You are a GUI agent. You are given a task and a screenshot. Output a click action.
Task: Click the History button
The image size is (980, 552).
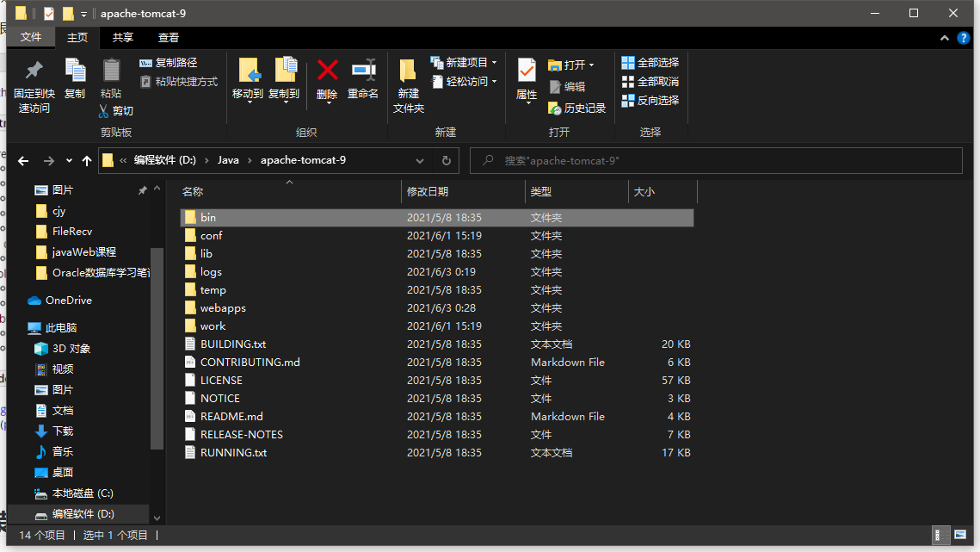tap(576, 109)
